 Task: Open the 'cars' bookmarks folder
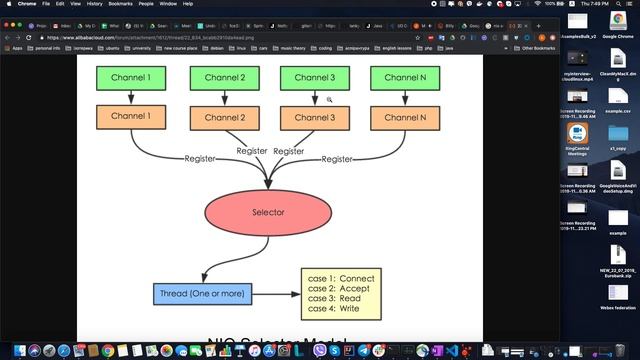pos(259,48)
